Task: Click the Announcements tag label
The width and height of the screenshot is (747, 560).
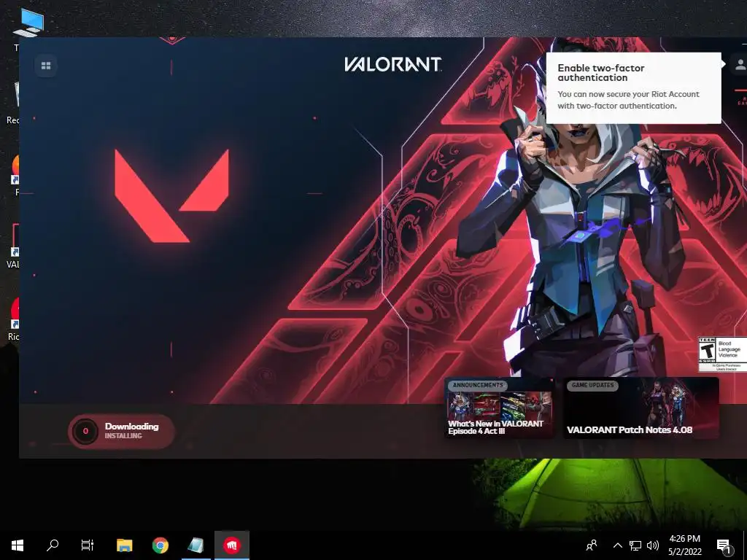Action: coord(478,385)
